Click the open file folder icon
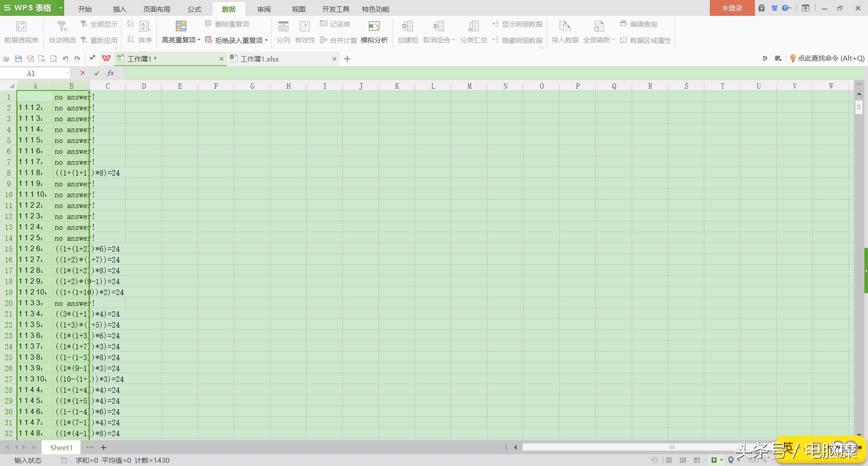The height and width of the screenshot is (466, 868). coord(6,59)
